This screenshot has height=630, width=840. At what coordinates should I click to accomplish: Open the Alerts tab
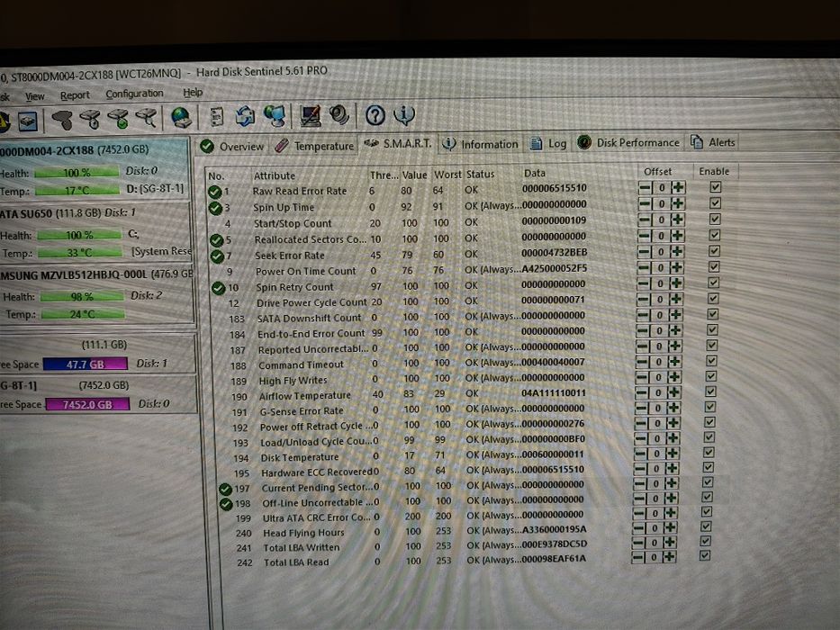712,142
